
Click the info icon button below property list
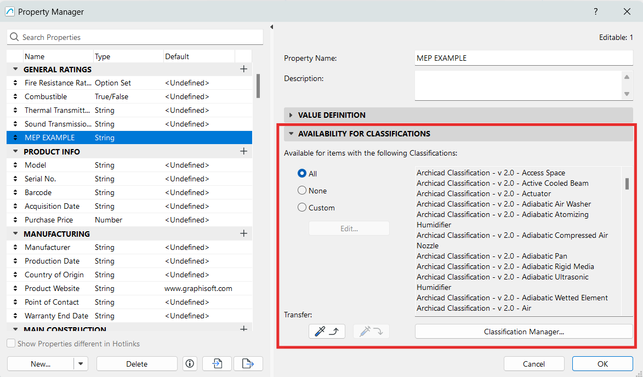(189, 363)
